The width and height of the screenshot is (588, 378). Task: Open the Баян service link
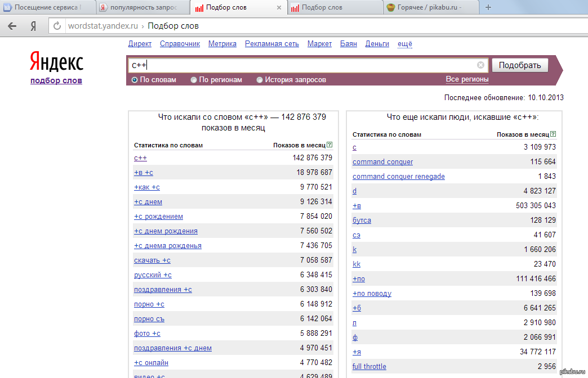pos(349,44)
